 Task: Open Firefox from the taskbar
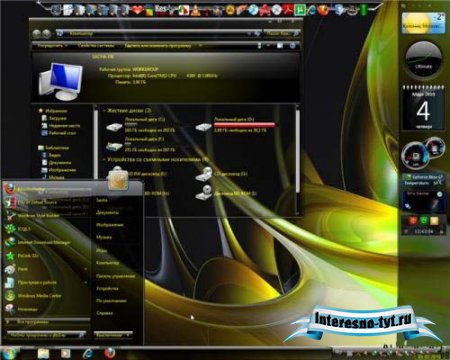110,353
